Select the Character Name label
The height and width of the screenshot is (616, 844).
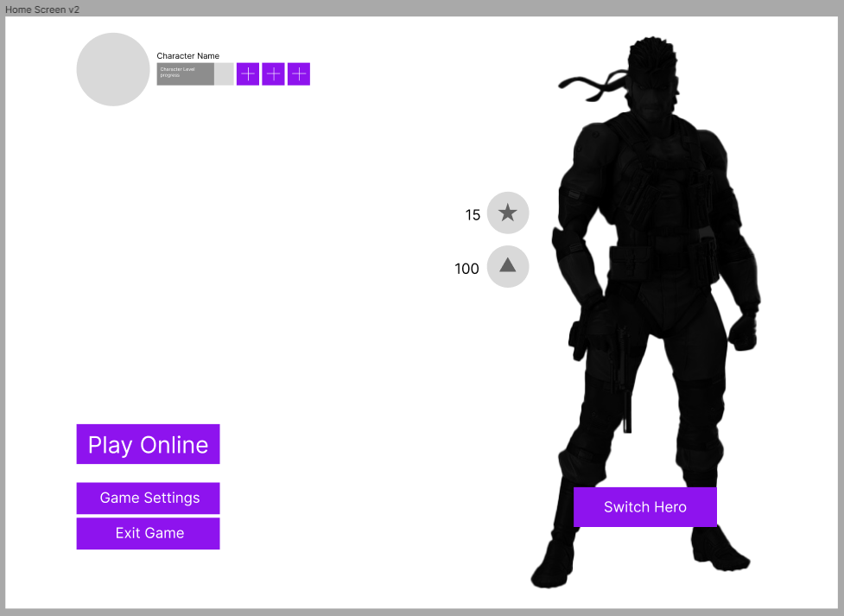click(187, 56)
